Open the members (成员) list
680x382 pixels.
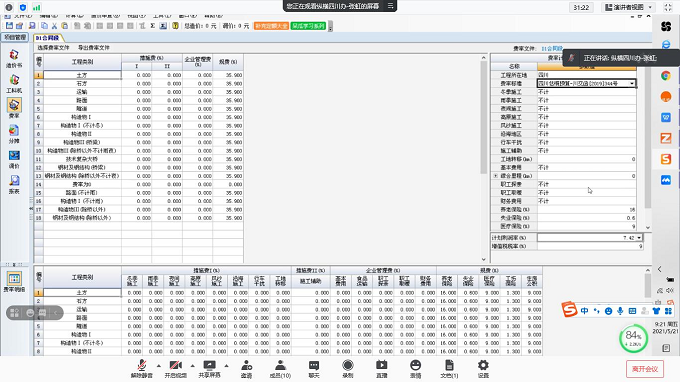[x=280, y=369]
